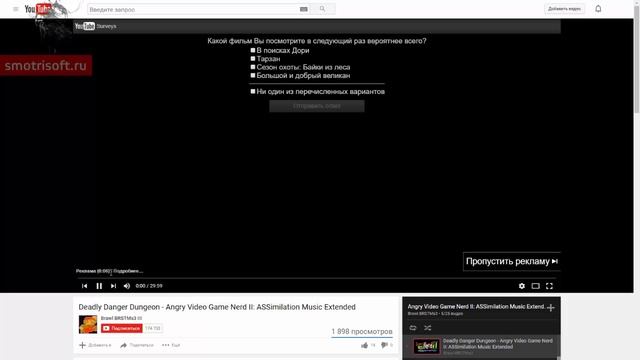
Task: Check 'Ни один из перечисленных вариантов'
Action: [x=253, y=91]
